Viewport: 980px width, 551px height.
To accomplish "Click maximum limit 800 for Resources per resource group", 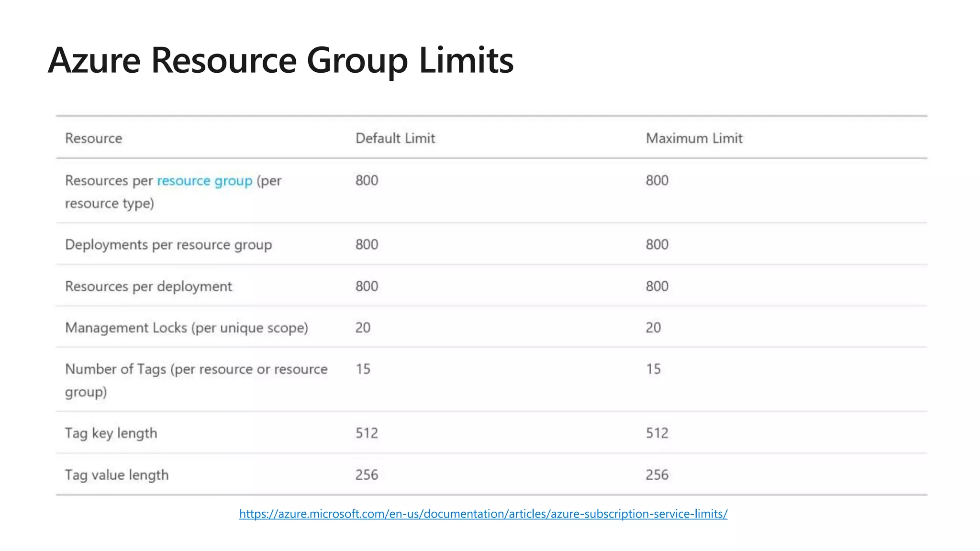I will [657, 180].
